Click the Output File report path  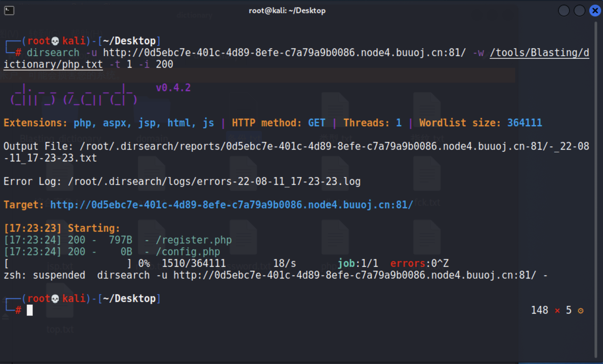[334, 146]
